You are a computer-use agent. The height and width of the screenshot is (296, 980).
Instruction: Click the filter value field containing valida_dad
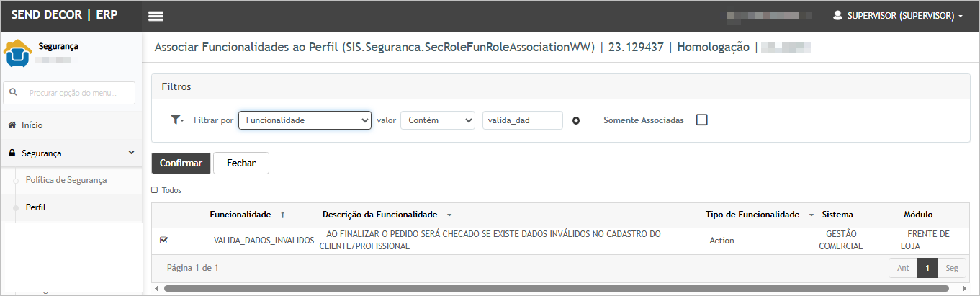pos(521,120)
